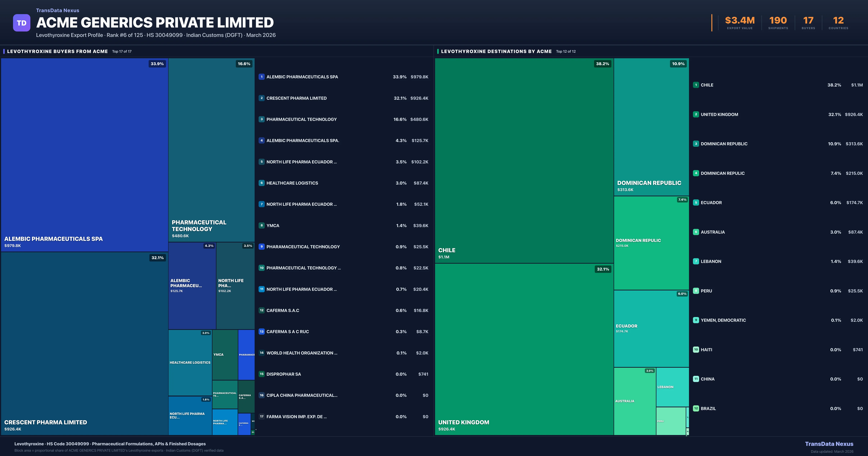Image resolution: width=868 pixels, height=456 pixels.
Task: Click rank badge 7 beside Lebanon
Action: point(696,261)
